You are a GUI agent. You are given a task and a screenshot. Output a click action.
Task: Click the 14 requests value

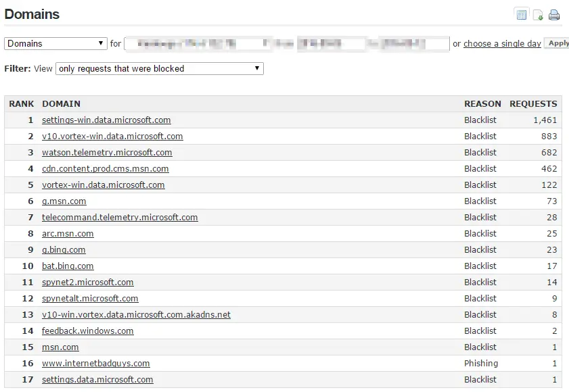tap(551, 282)
